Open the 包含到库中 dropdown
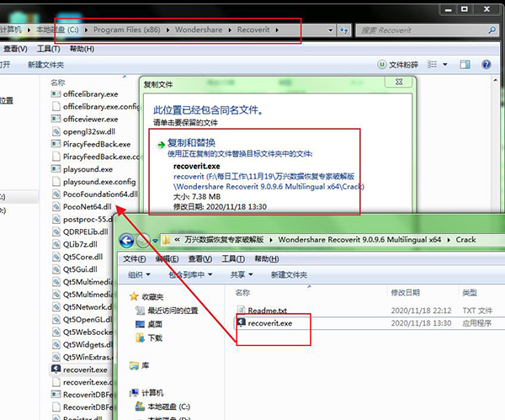Screen dimensions: 505x420 [190, 274]
